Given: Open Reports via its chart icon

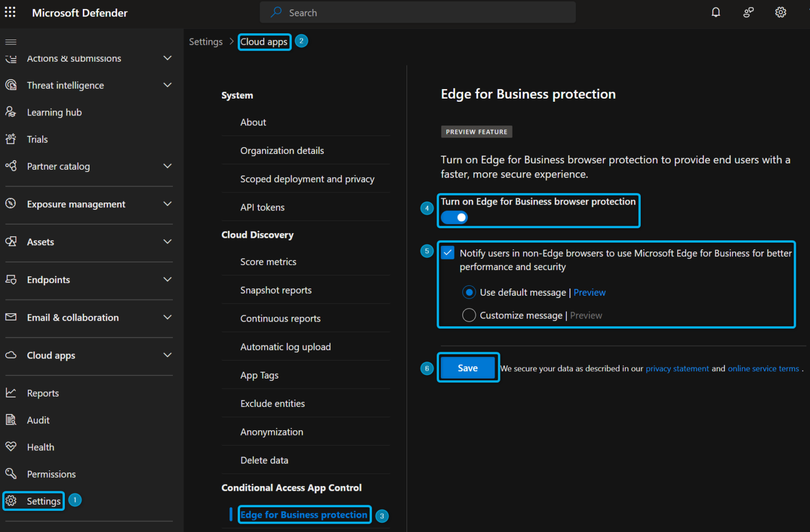Looking at the screenshot, I should coord(11,393).
